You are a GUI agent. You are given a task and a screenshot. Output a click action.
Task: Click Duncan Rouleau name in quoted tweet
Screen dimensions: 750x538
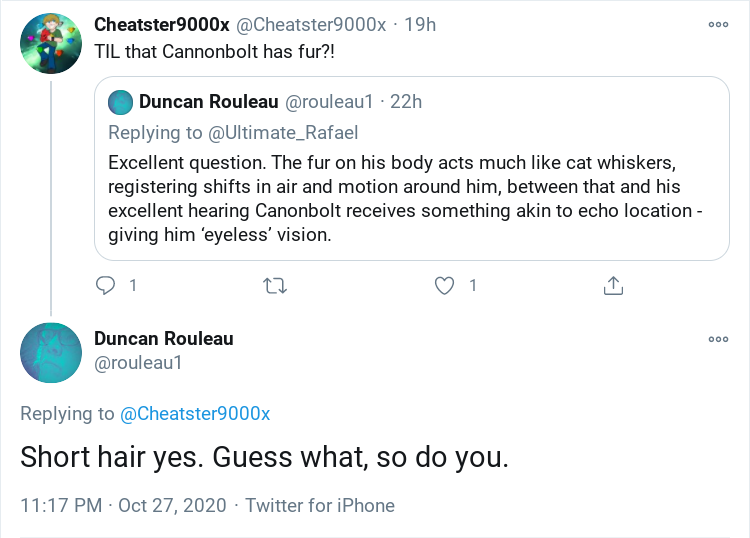(x=209, y=102)
